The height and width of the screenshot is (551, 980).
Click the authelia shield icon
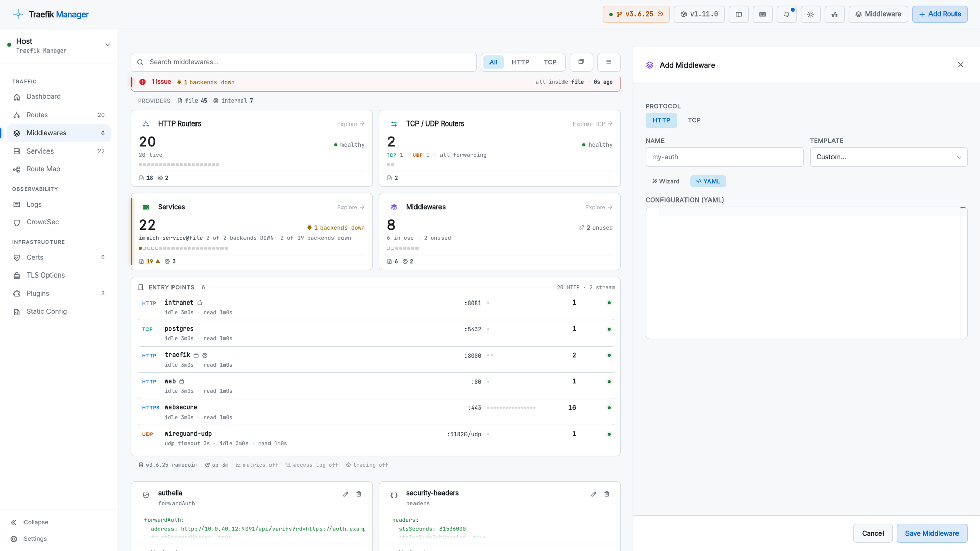point(146,495)
